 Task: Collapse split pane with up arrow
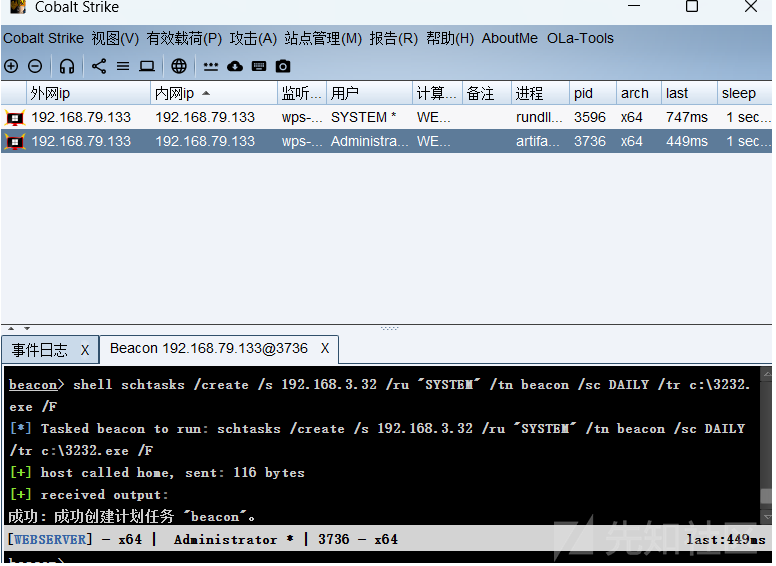pyautogui.click(x=11, y=329)
